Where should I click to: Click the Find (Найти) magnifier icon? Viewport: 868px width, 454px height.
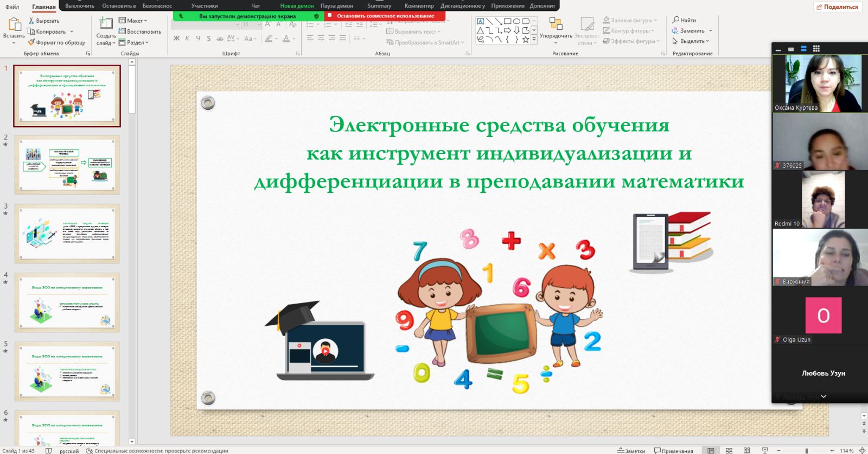(676, 20)
